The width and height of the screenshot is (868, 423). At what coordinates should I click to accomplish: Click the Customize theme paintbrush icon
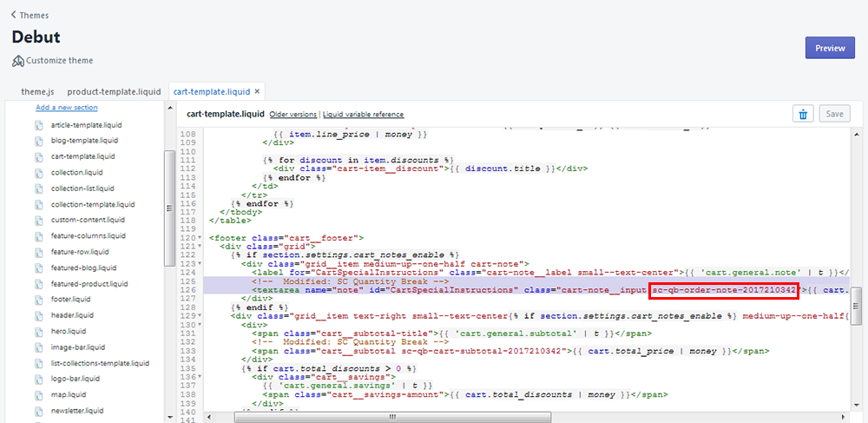point(17,61)
